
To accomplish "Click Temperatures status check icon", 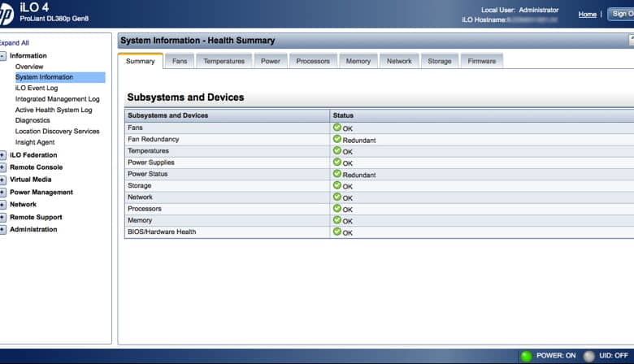I will tap(337, 150).
